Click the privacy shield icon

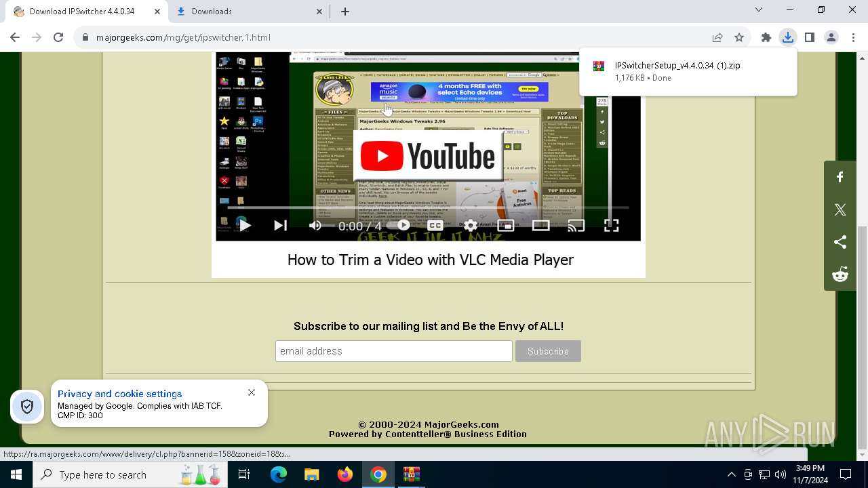click(27, 407)
